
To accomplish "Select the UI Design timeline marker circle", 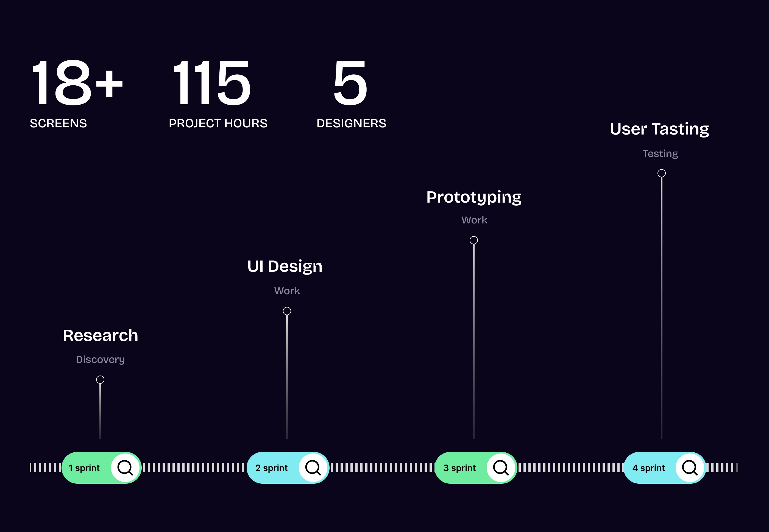I will click(x=287, y=311).
